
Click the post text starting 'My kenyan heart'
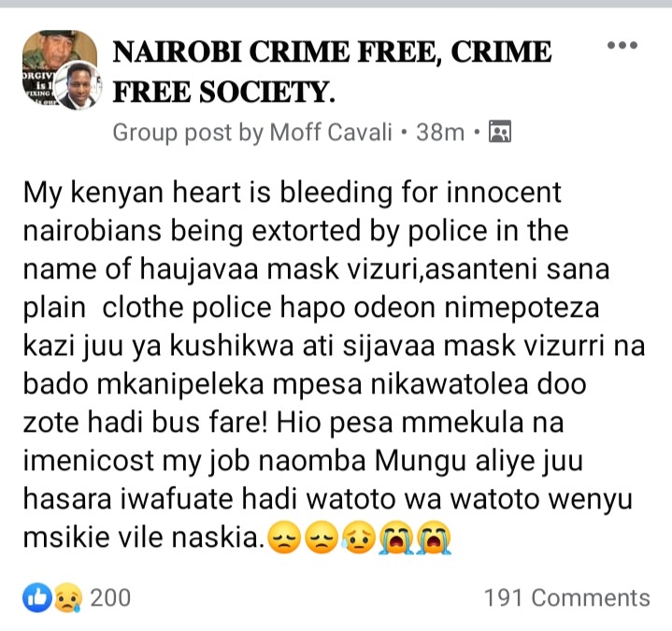click(334, 365)
